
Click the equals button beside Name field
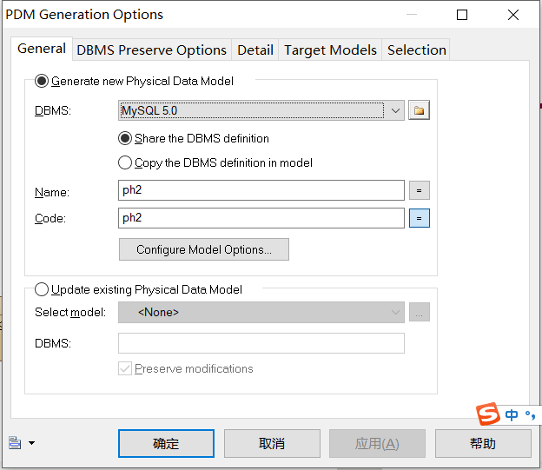tap(419, 190)
